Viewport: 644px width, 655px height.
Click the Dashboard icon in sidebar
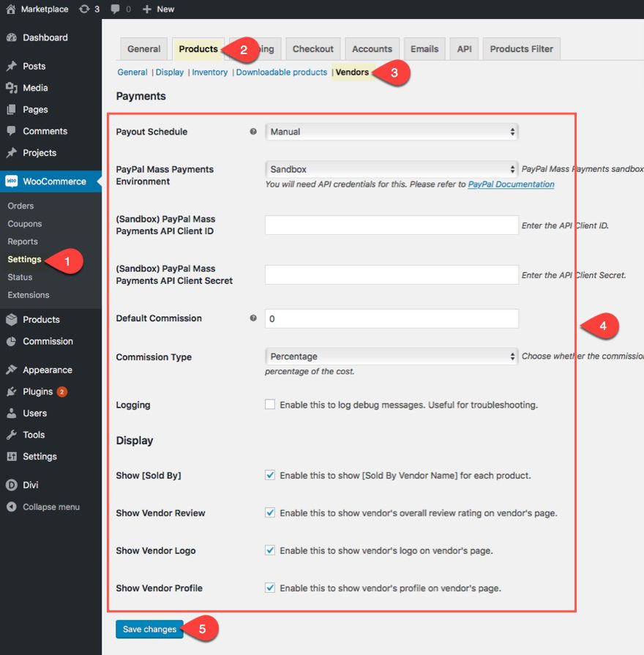click(12, 38)
